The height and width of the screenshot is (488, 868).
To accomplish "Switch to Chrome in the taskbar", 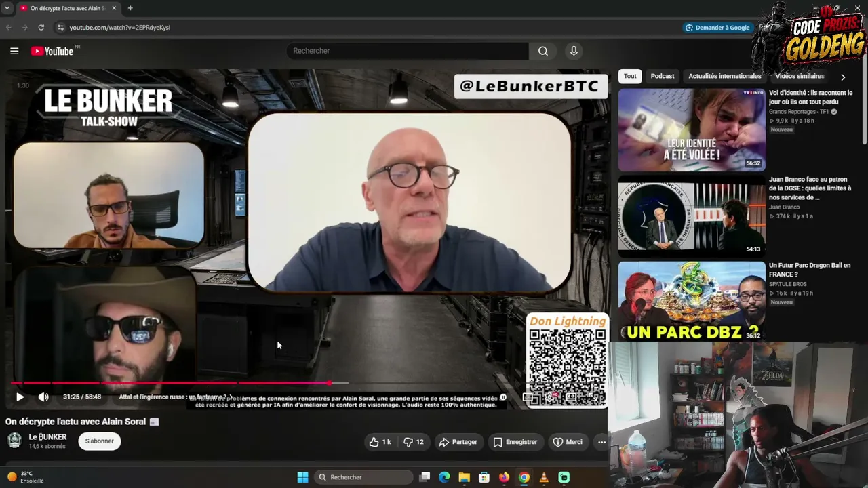I will click(524, 477).
